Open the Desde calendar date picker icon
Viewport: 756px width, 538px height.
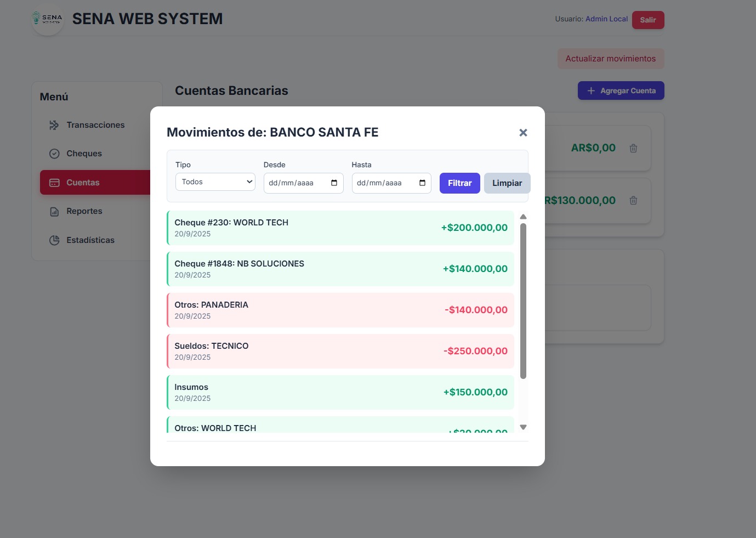pos(334,183)
